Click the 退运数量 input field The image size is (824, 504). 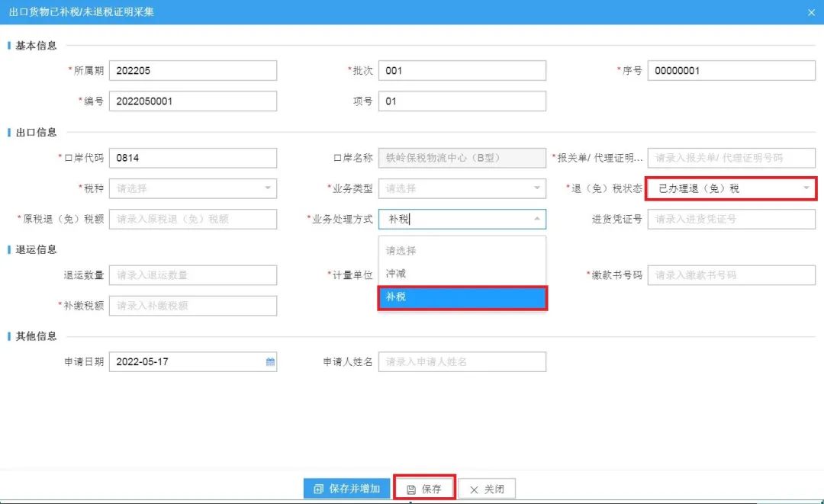(193, 275)
